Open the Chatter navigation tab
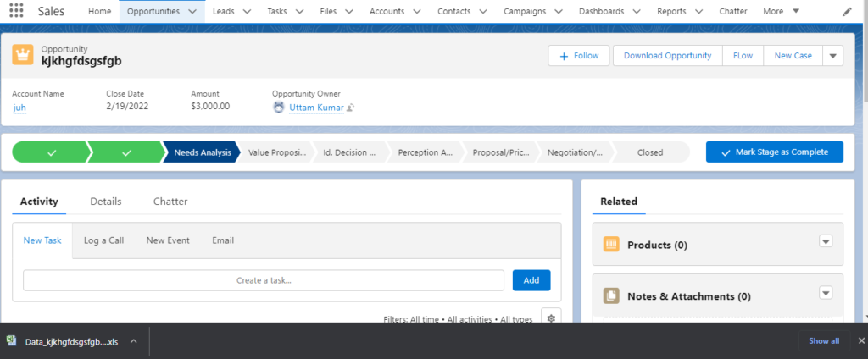868x359 pixels. tap(733, 11)
